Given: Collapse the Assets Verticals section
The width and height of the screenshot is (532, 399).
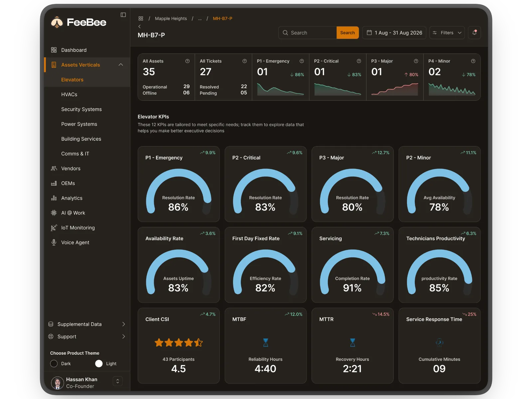Looking at the screenshot, I should (x=121, y=65).
